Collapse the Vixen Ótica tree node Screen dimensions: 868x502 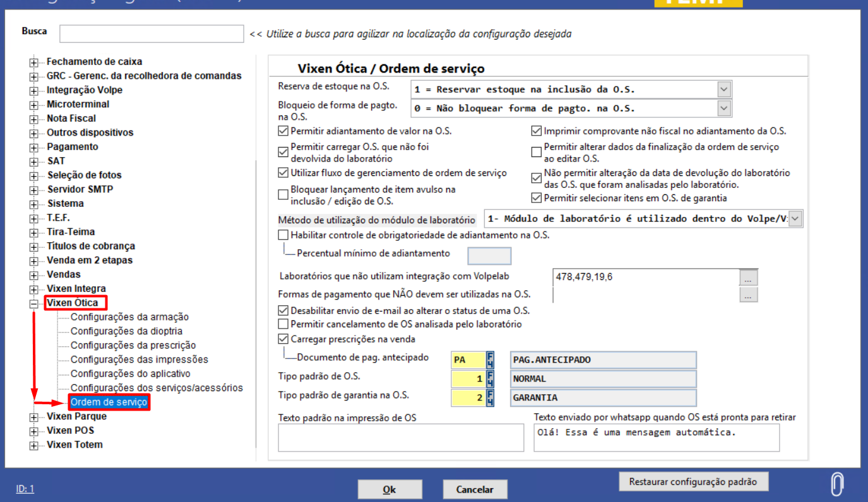click(34, 303)
